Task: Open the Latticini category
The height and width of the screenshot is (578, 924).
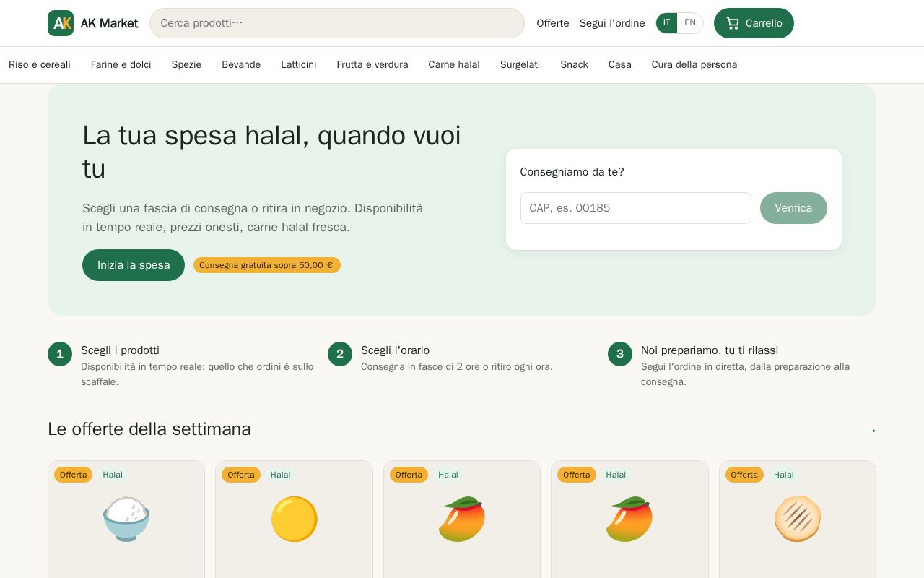Action: point(299,65)
